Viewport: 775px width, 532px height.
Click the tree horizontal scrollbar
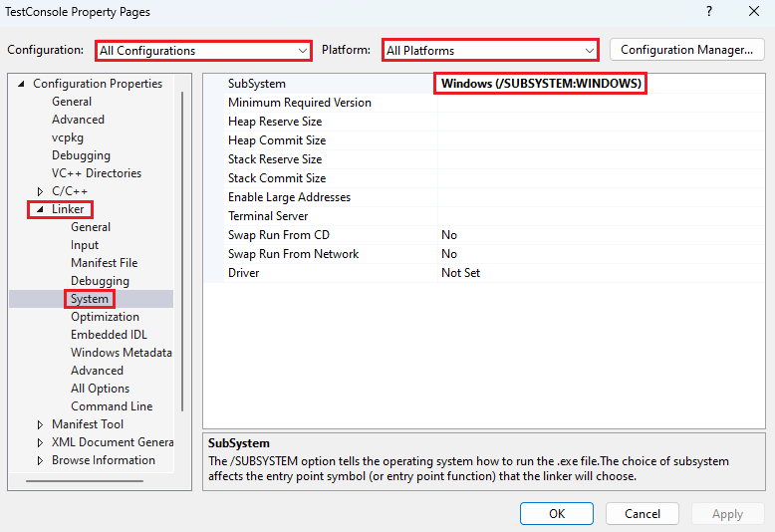click(85, 480)
